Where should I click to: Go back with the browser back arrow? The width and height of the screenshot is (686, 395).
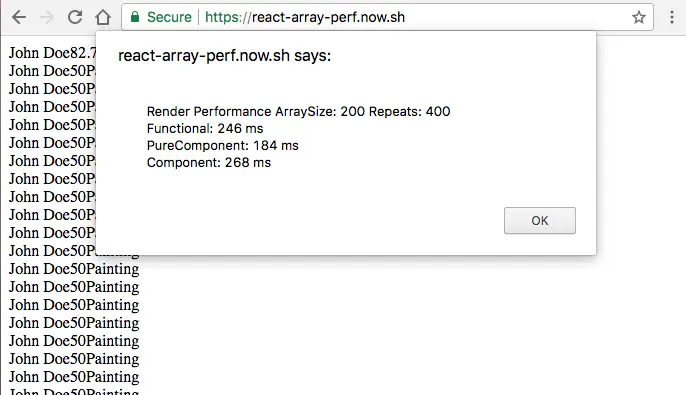click(19, 17)
